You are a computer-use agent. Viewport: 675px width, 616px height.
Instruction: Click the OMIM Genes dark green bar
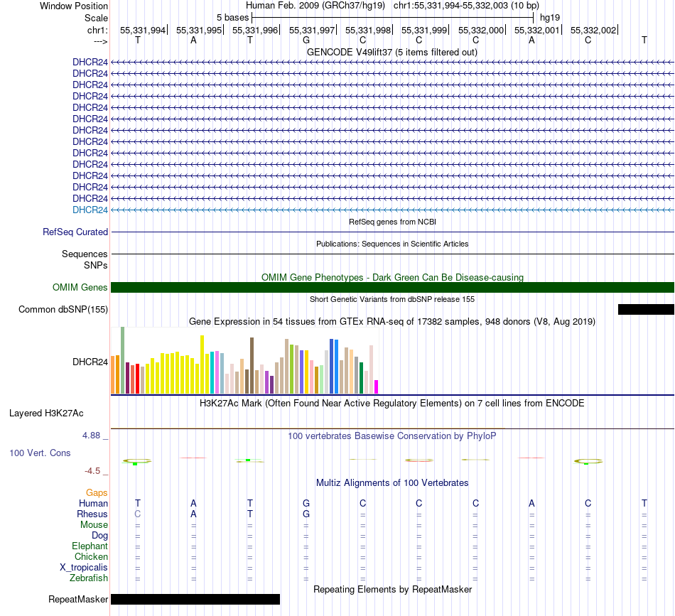click(x=392, y=288)
